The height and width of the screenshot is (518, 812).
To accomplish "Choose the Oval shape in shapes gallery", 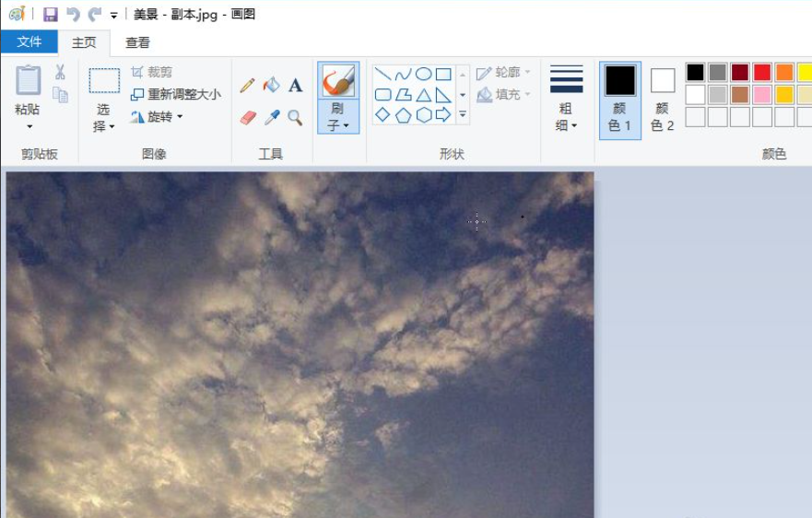I will [x=423, y=75].
